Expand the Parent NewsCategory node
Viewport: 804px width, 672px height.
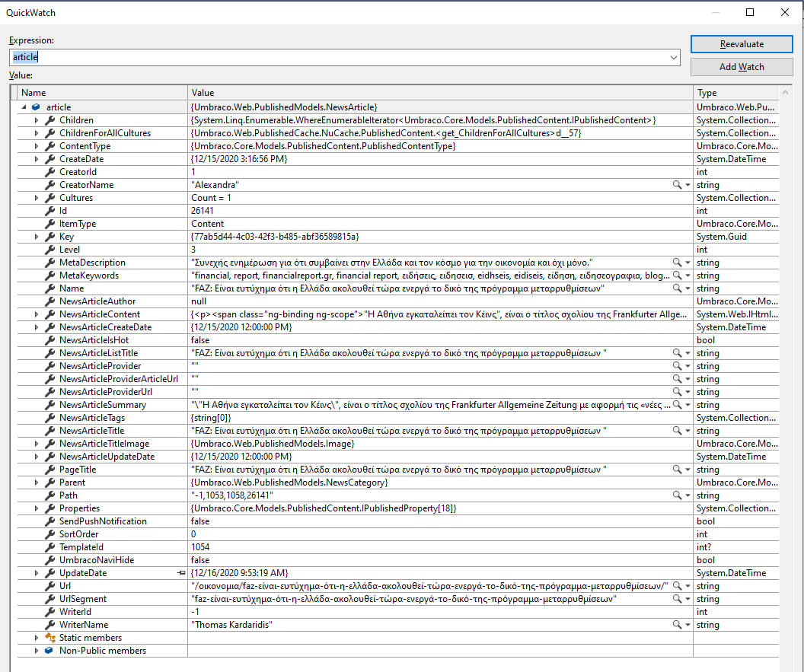(36, 483)
